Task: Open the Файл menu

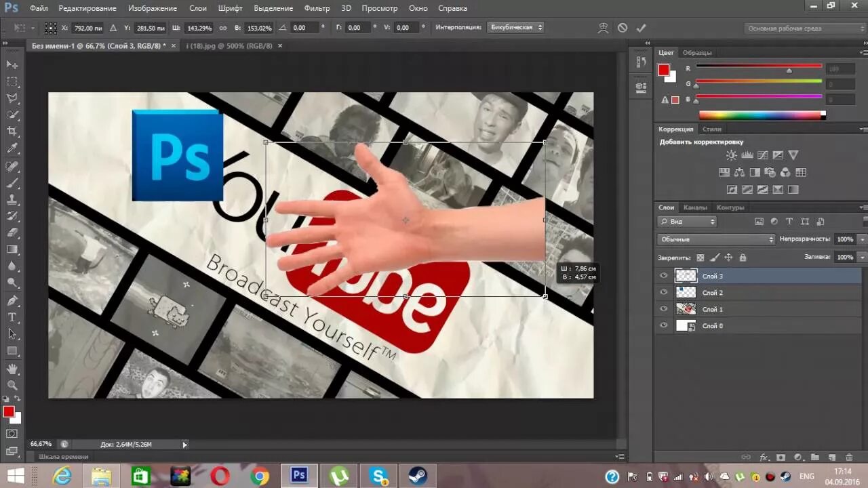Action: (39, 8)
